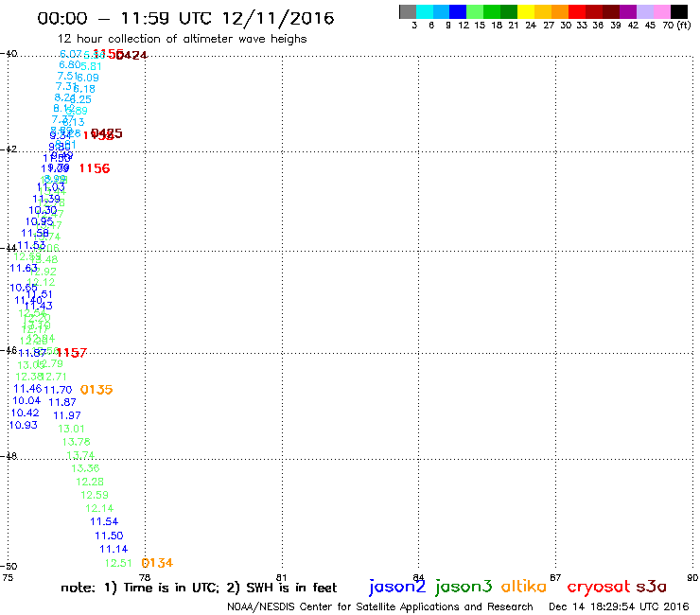Click the '70 (ft)' scale label

(x=676, y=25)
